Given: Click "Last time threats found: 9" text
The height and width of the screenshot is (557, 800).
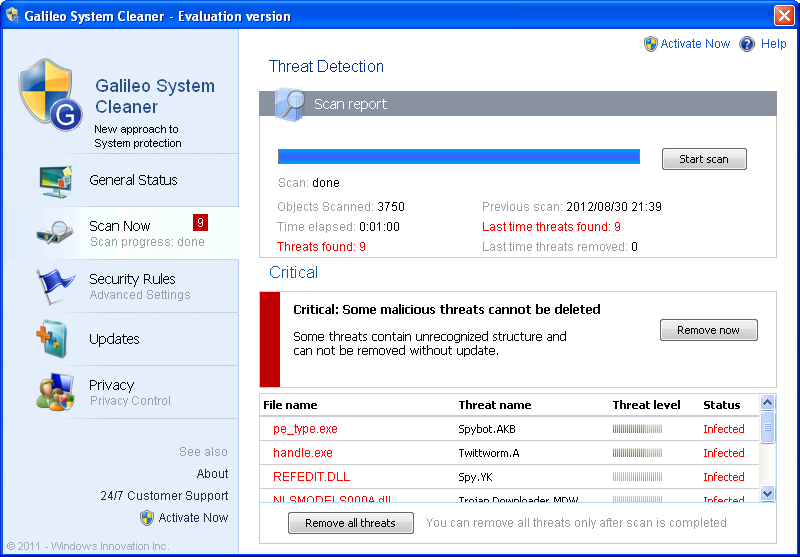Looking at the screenshot, I should [x=551, y=227].
